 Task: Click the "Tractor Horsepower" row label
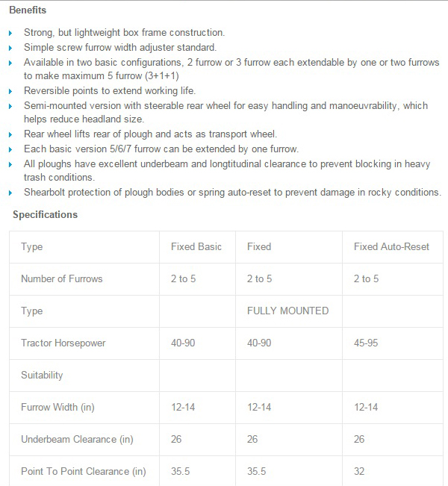pos(63,343)
